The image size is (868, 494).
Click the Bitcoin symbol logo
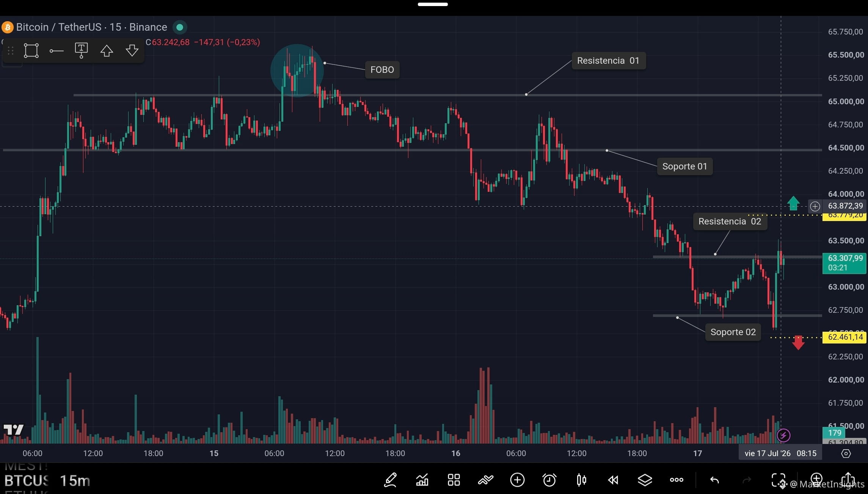pyautogui.click(x=7, y=27)
